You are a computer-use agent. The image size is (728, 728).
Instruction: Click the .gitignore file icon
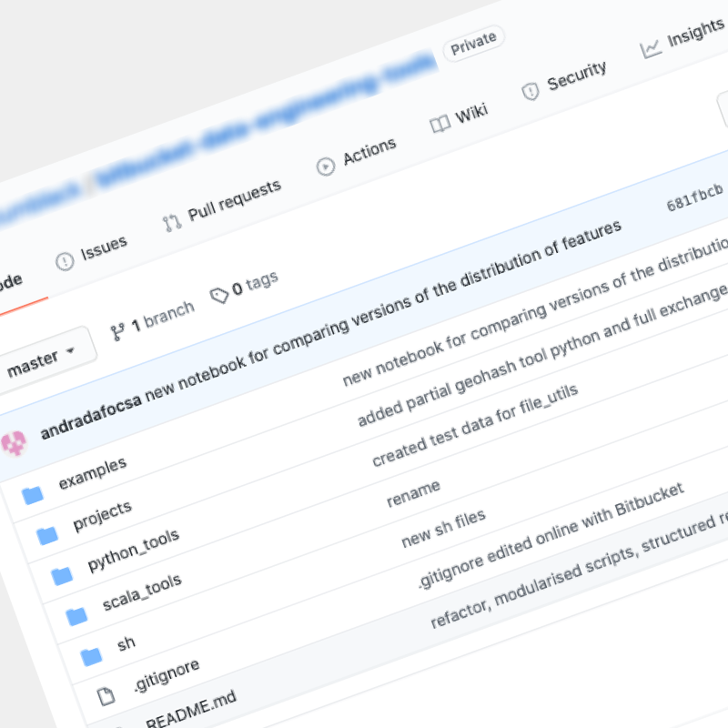(x=106, y=697)
